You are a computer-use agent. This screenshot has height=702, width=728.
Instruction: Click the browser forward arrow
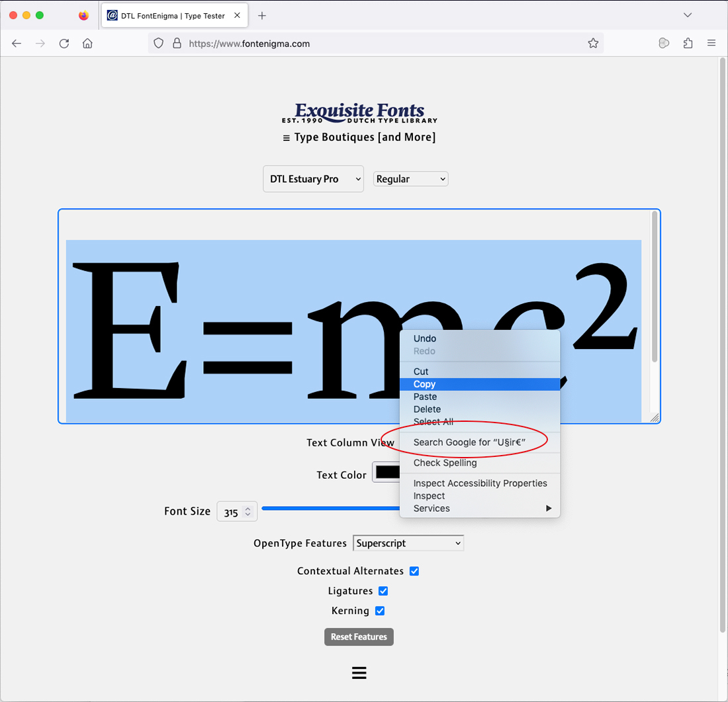[x=40, y=44]
